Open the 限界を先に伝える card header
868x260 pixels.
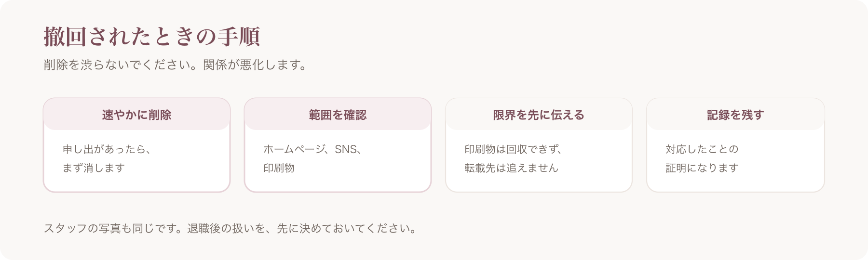coord(539,115)
